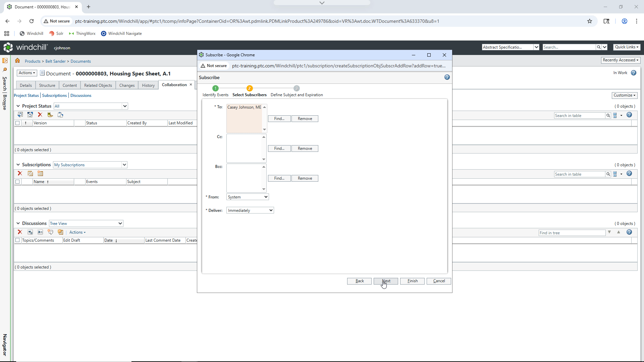Click search magnifier in Project Status table search
Image resolution: width=644 pixels, height=362 pixels.
tap(608, 116)
